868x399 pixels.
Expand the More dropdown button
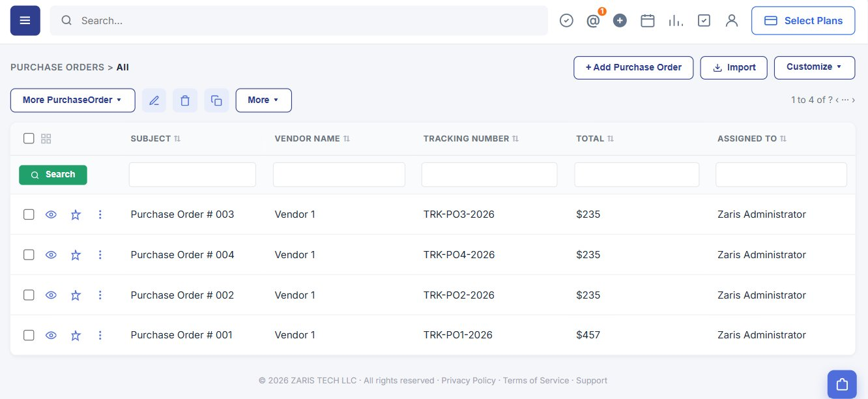[263, 100]
